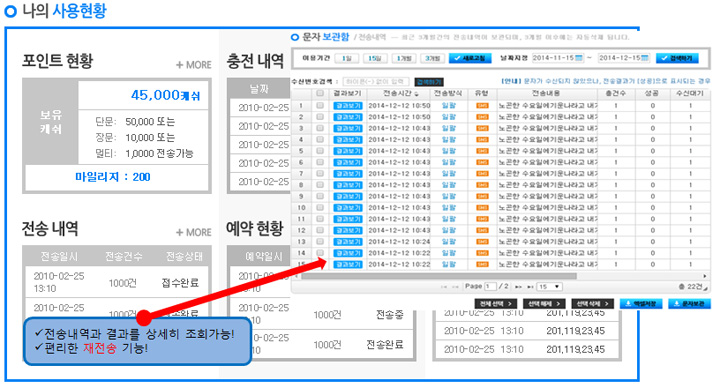Open 결과보기 for row 10
The image size is (720, 388).
(x=348, y=208)
